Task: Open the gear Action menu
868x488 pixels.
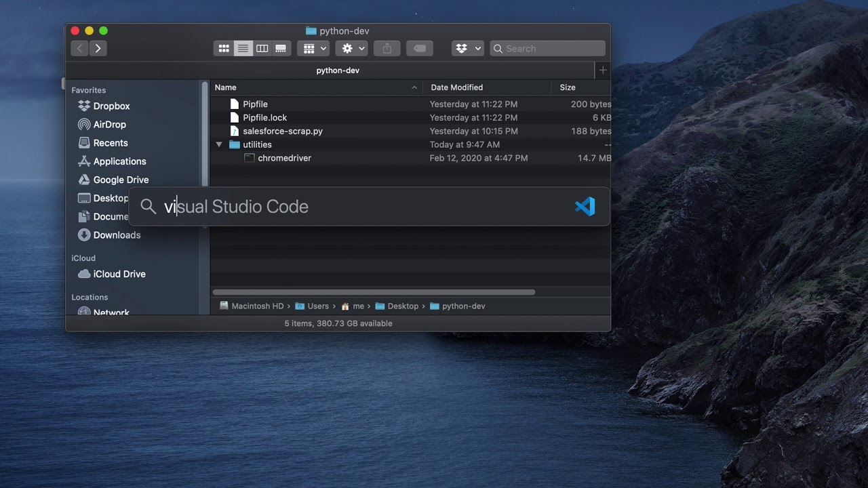Action: pyautogui.click(x=352, y=48)
